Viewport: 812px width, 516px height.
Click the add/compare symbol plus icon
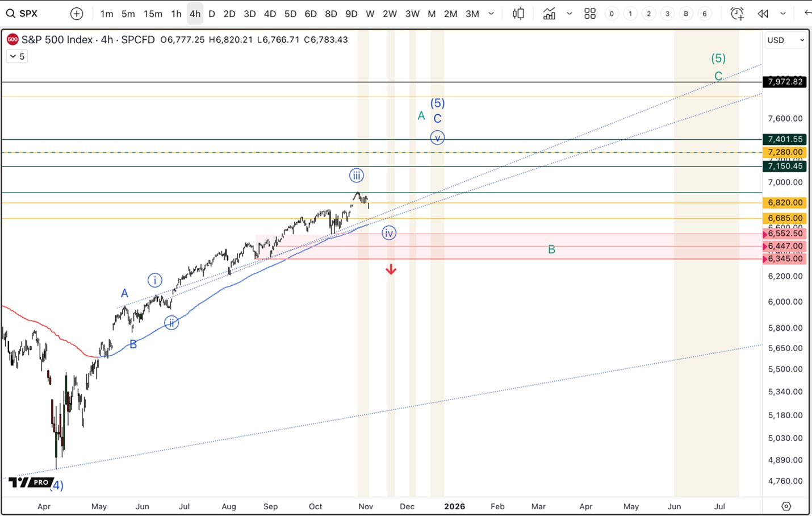tap(77, 14)
